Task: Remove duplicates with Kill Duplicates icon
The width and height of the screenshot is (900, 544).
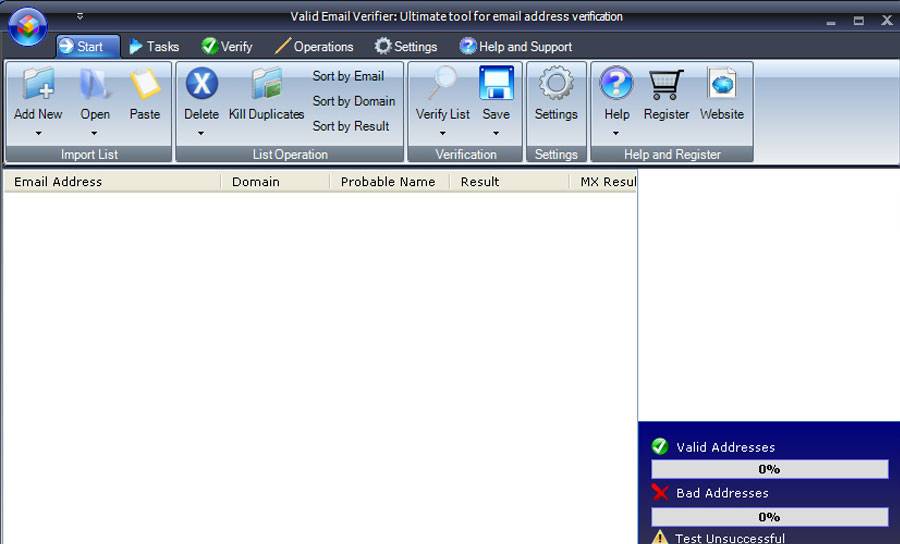Action: 266,85
